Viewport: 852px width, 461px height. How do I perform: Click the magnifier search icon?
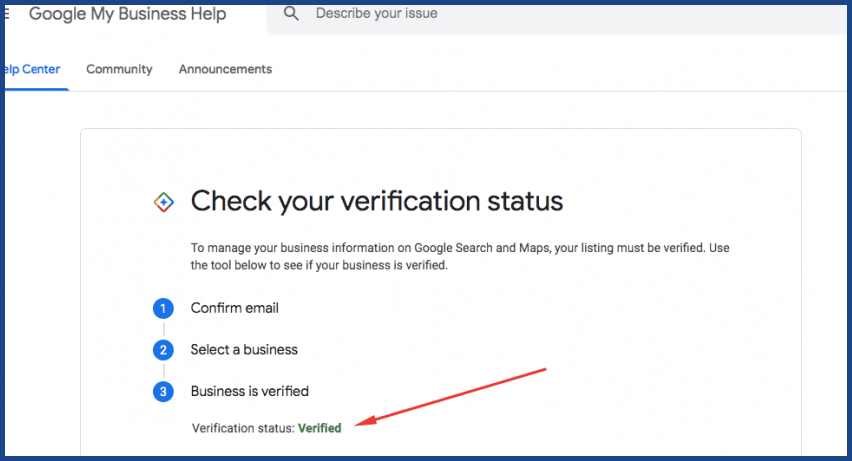click(x=291, y=14)
